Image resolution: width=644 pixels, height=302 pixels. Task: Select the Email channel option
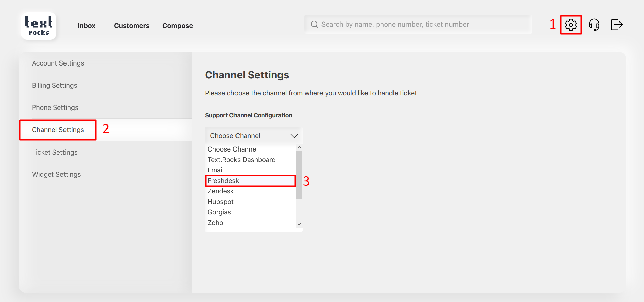[x=216, y=170]
